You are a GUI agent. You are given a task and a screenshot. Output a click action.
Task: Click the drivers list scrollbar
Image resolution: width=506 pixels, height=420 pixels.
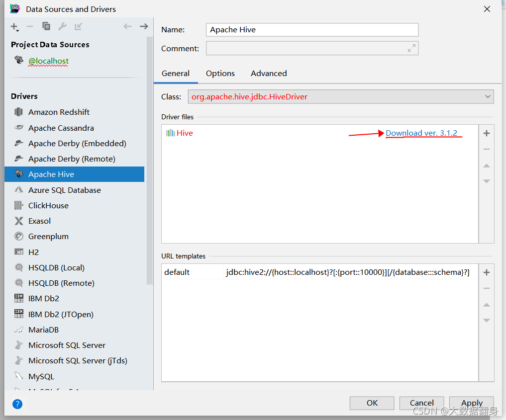coord(150,161)
